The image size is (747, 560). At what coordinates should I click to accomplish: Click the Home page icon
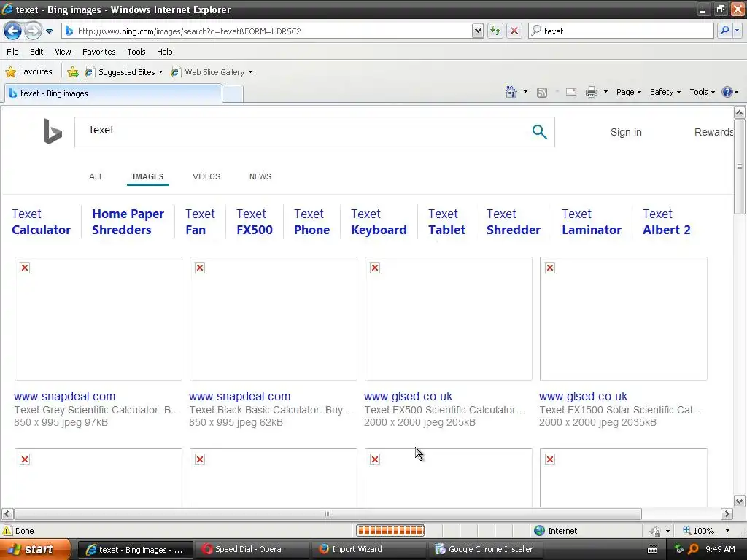pyautogui.click(x=511, y=92)
